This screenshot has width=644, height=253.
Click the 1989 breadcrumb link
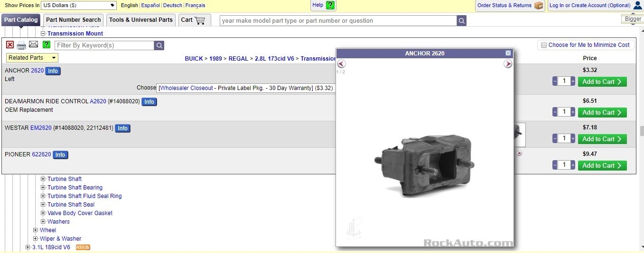215,59
